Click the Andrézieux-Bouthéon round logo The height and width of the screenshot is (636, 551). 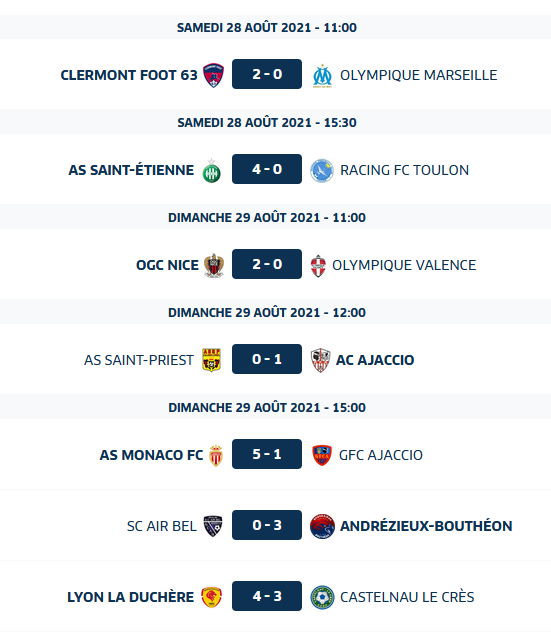point(322,526)
